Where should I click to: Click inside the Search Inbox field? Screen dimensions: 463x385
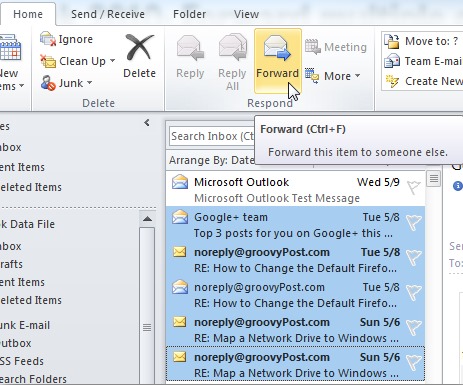(212, 136)
